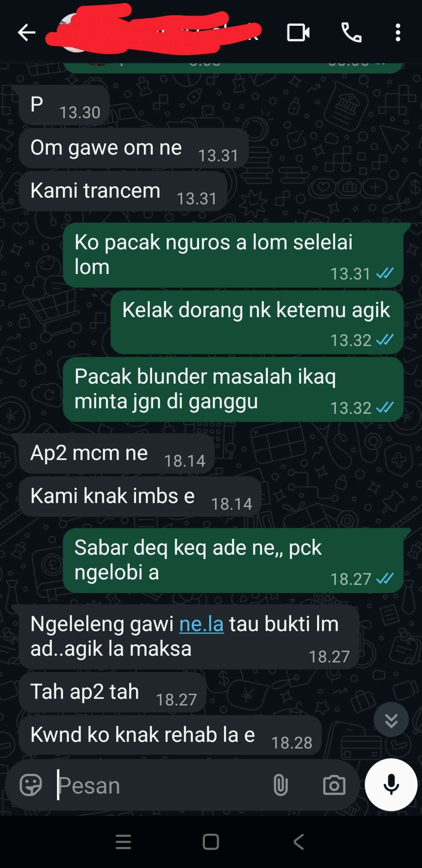
Task: Jump to latest messages with double-chevron button
Action: [x=391, y=719]
